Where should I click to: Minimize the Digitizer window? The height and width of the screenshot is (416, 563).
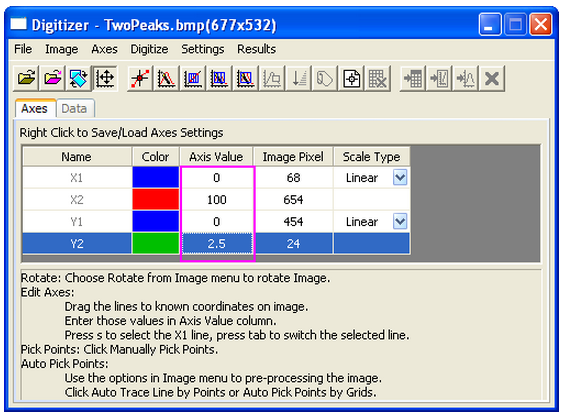490,24
